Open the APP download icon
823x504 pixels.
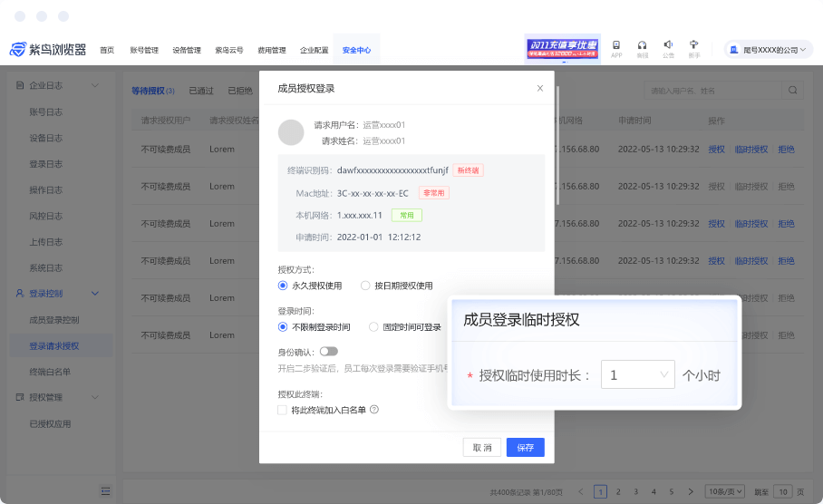point(616,45)
